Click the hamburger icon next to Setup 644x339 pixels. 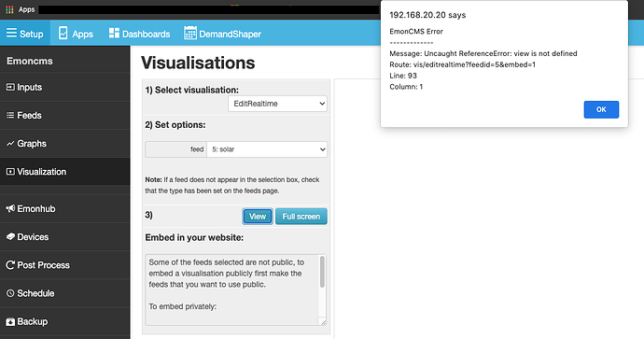point(11,33)
